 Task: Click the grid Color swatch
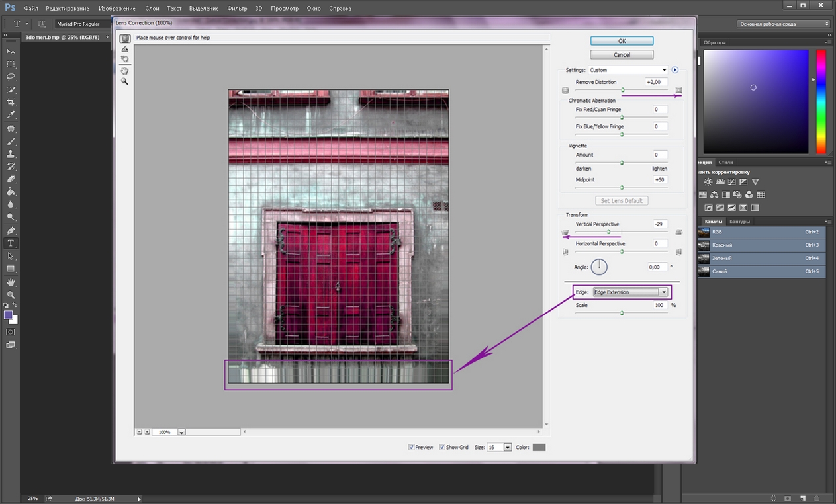click(x=539, y=448)
